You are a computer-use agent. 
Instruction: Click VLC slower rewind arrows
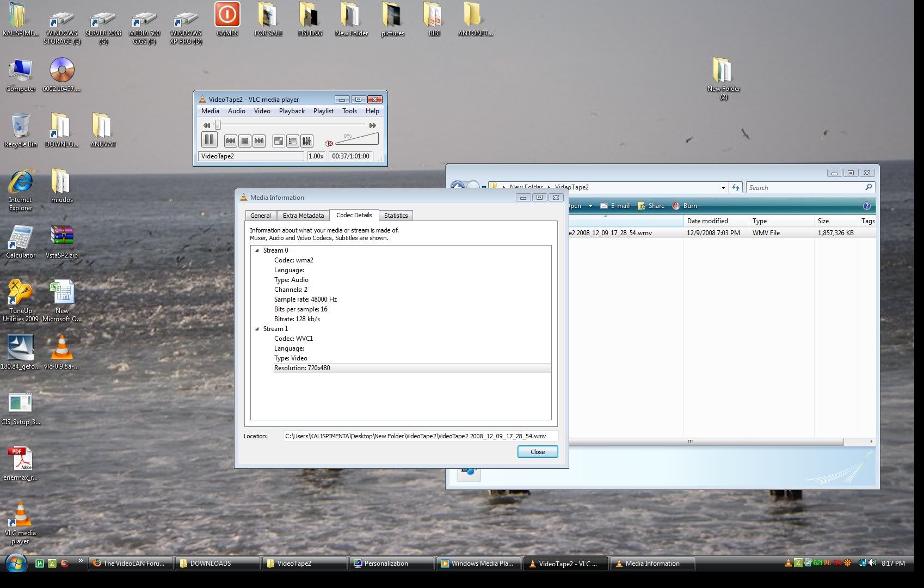tap(207, 125)
